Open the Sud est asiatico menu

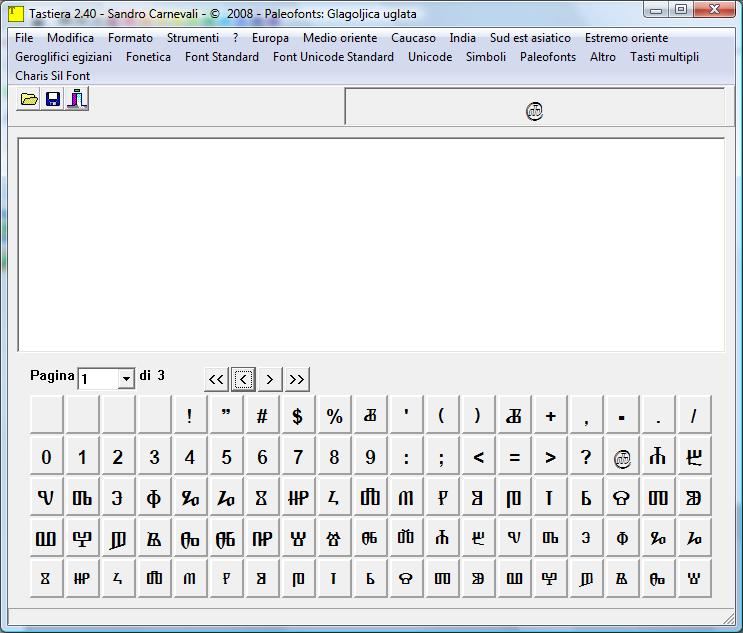coord(530,38)
